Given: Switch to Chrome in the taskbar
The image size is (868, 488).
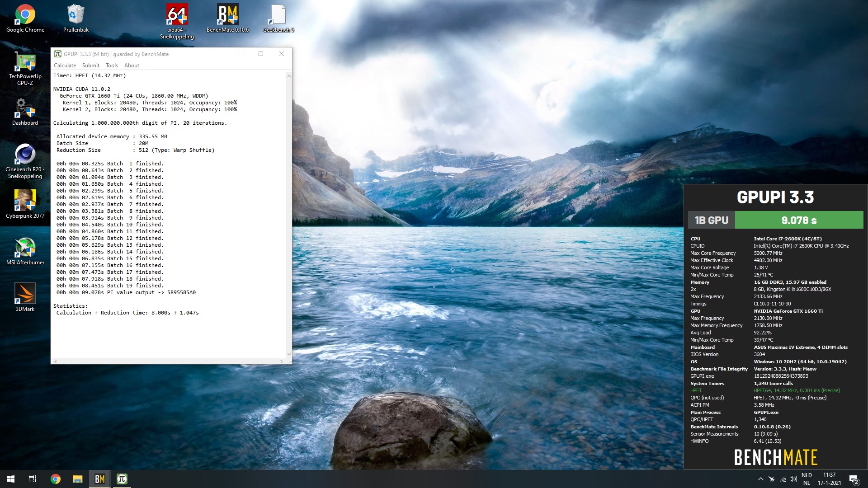Looking at the screenshot, I should (56, 479).
